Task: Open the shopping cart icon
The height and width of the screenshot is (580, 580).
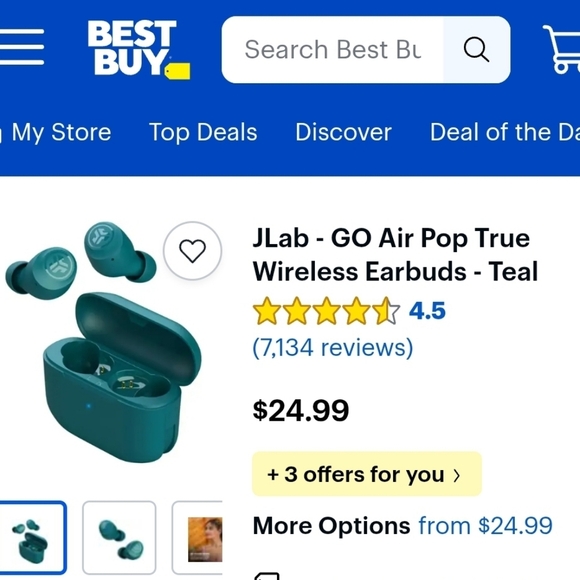Action: (562, 49)
